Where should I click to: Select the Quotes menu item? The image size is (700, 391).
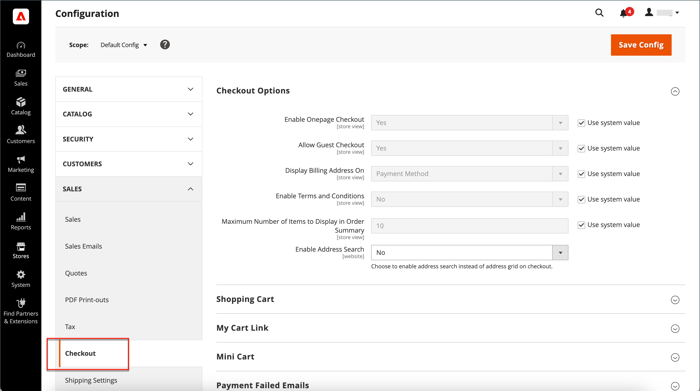[76, 273]
